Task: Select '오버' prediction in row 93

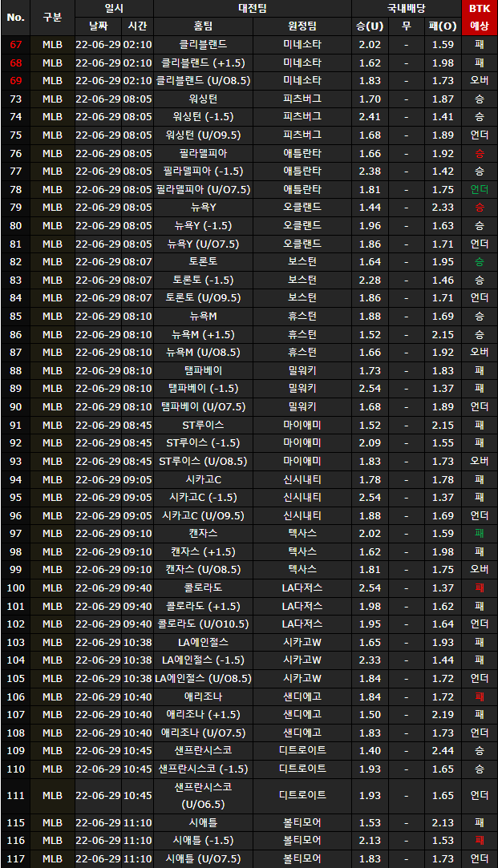Action: point(480,461)
